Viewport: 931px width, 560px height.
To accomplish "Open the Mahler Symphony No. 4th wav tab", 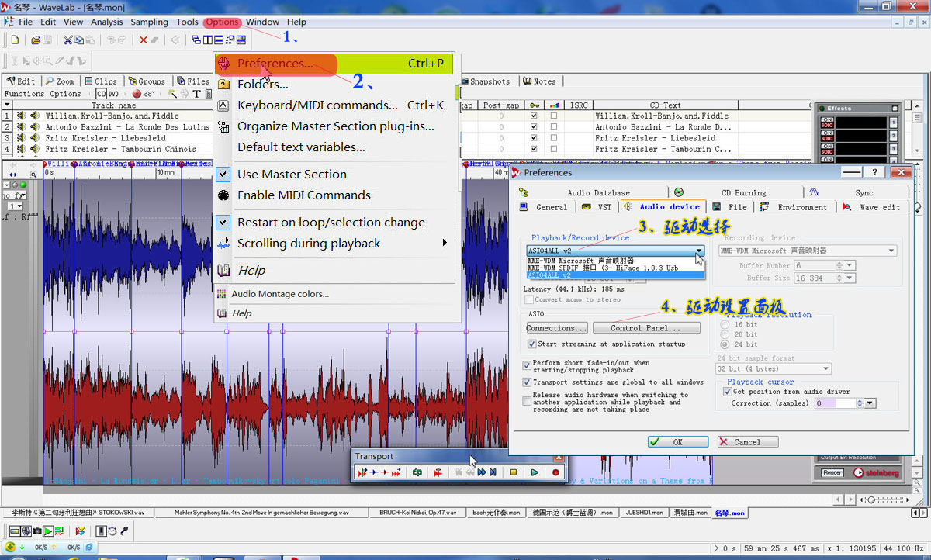I will coord(261,513).
